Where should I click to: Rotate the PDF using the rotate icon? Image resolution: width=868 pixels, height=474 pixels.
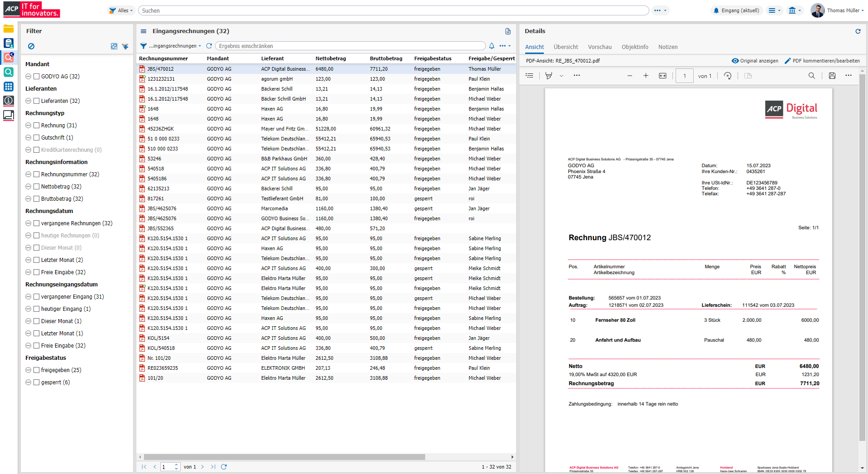[x=728, y=76]
